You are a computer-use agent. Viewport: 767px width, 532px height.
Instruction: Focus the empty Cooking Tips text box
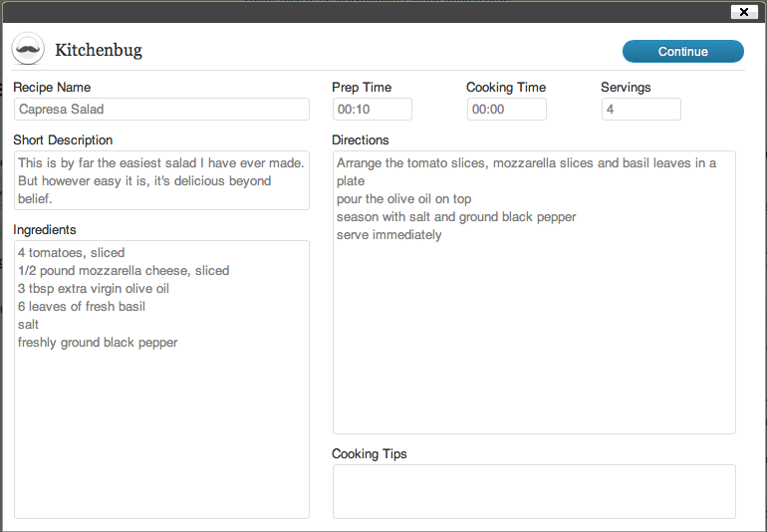tap(534, 491)
